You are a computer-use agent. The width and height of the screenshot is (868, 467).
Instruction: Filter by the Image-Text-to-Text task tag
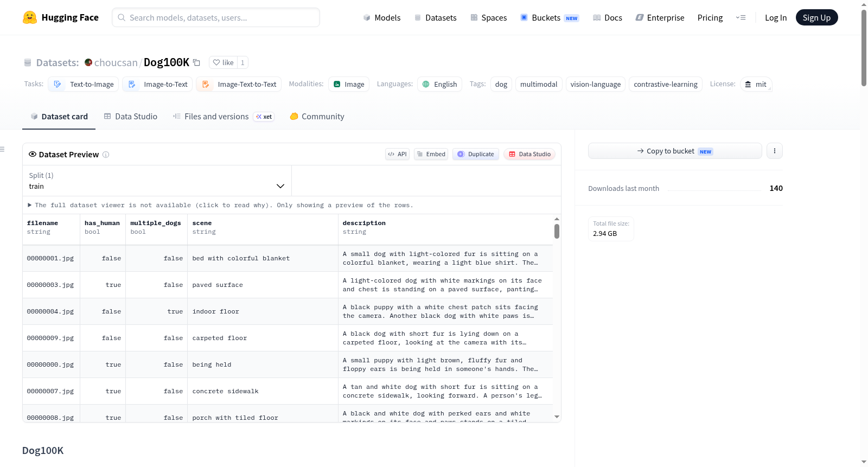pos(239,84)
